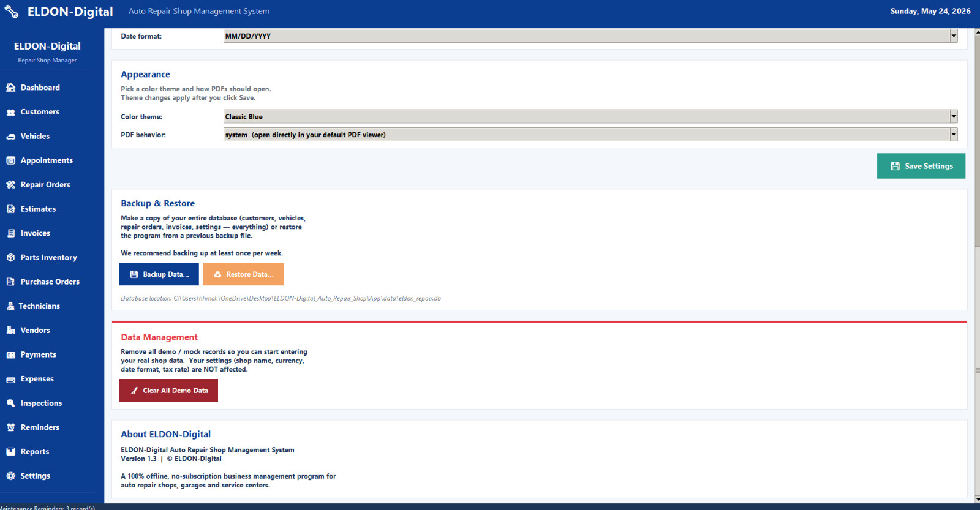Click the Vendors sidebar icon

pyautogui.click(x=10, y=331)
